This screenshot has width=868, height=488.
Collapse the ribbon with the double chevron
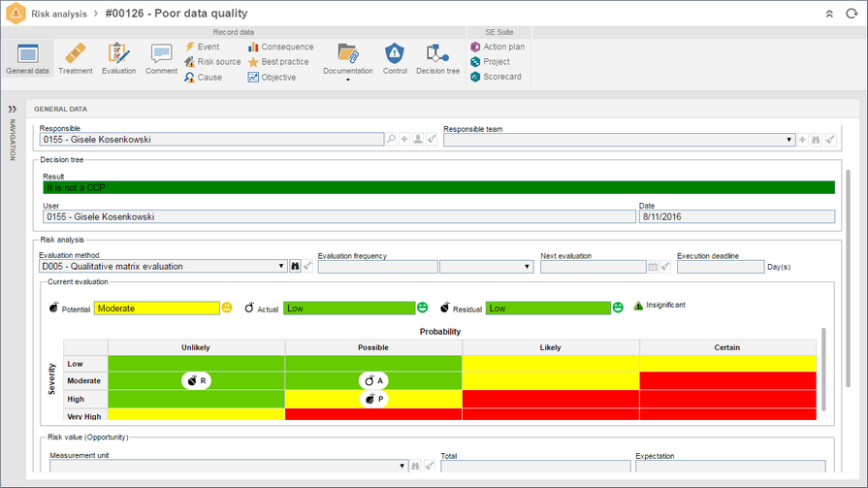click(829, 14)
